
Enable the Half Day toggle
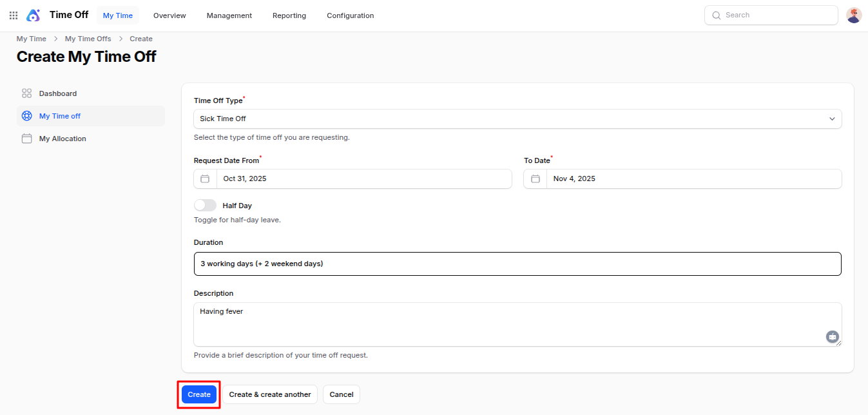(205, 206)
